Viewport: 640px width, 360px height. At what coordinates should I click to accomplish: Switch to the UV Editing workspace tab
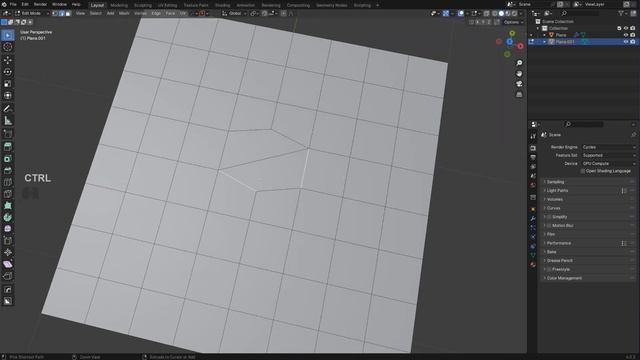(x=167, y=5)
